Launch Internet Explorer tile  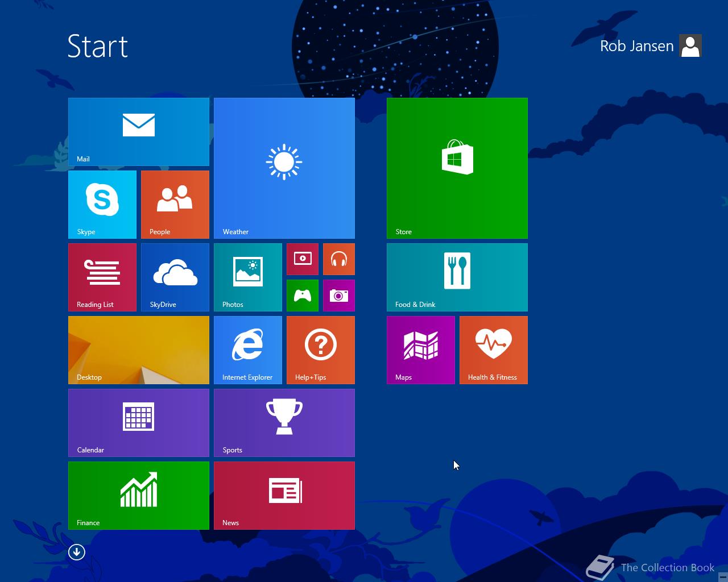click(x=248, y=350)
